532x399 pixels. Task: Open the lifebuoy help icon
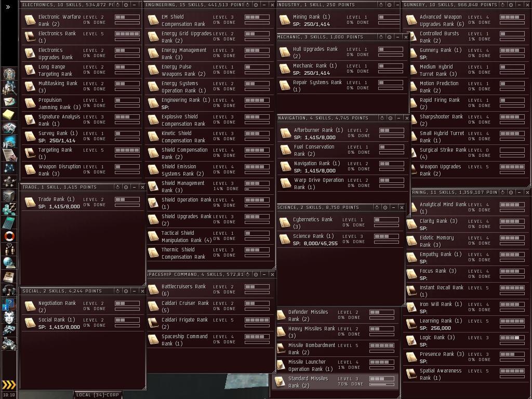pyautogui.click(x=9, y=236)
